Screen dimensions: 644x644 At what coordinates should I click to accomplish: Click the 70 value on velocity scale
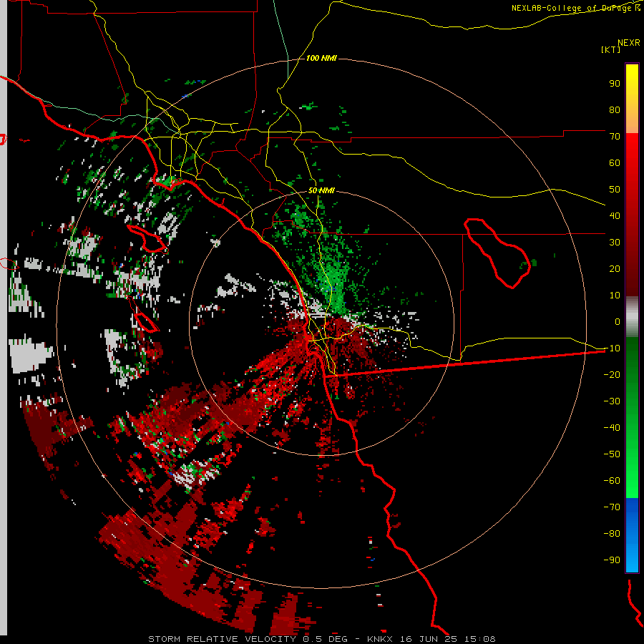point(615,137)
